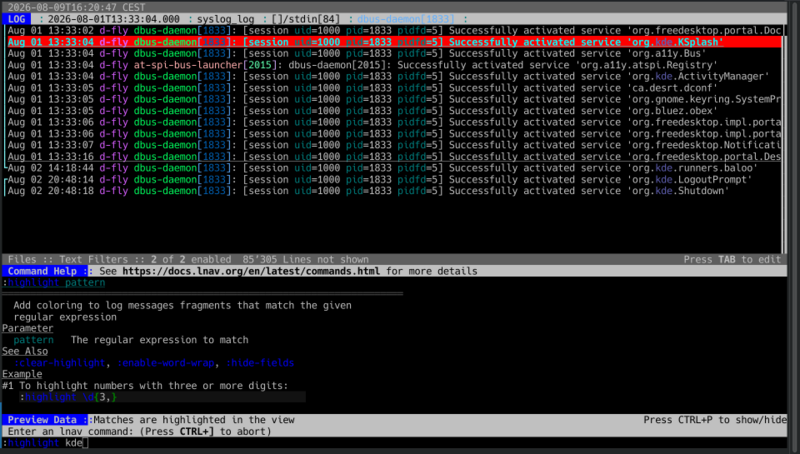Image resolution: width=800 pixels, height=454 pixels.
Task: Open the docs.lnav.org commands.html link
Action: click(x=251, y=271)
